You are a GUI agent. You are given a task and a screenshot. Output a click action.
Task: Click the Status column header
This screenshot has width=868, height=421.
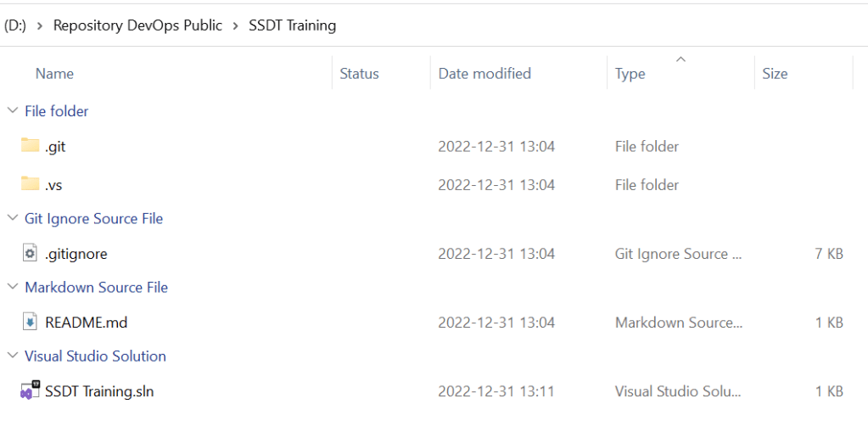(x=359, y=74)
